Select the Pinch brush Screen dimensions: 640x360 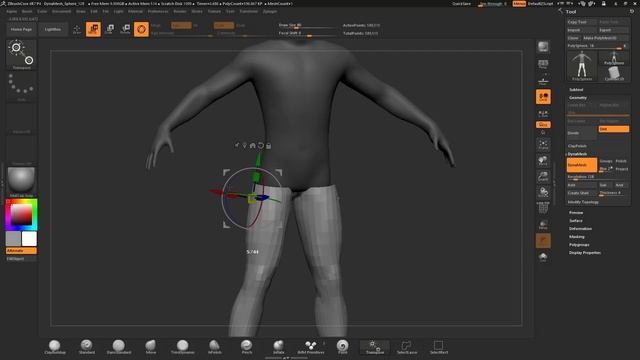coord(247,347)
